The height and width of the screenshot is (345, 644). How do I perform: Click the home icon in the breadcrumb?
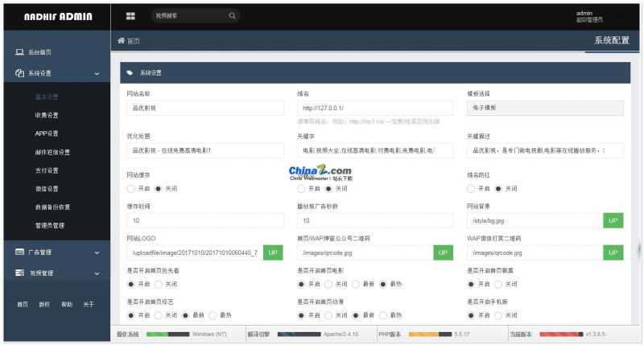[x=122, y=40]
